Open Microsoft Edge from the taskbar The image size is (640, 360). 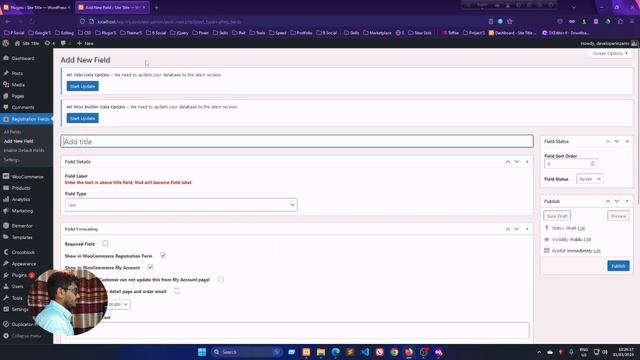(336, 352)
